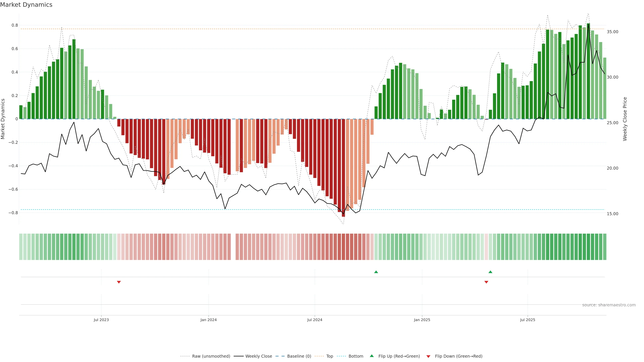Toggle the Top legend series label
The width and height of the screenshot is (644, 362).
(x=330, y=356)
